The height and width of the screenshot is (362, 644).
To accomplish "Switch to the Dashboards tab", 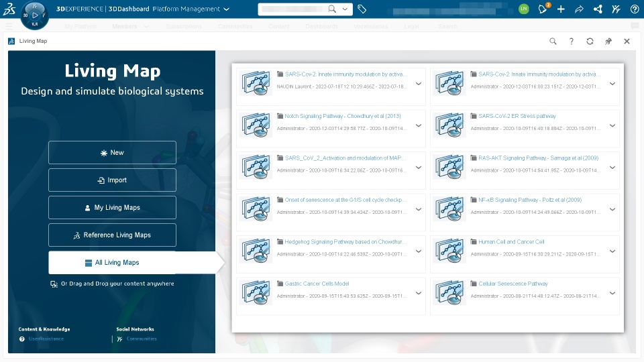I will (x=321, y=26).
